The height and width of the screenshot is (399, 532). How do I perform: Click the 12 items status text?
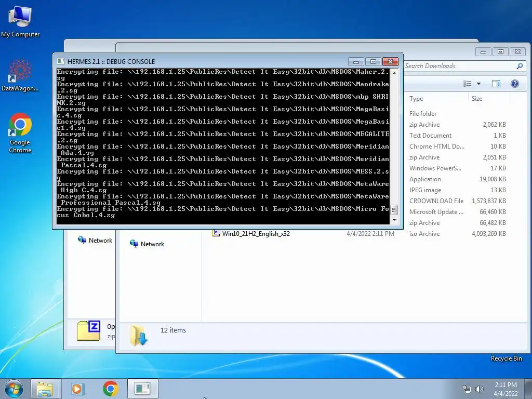pos(173,330)
